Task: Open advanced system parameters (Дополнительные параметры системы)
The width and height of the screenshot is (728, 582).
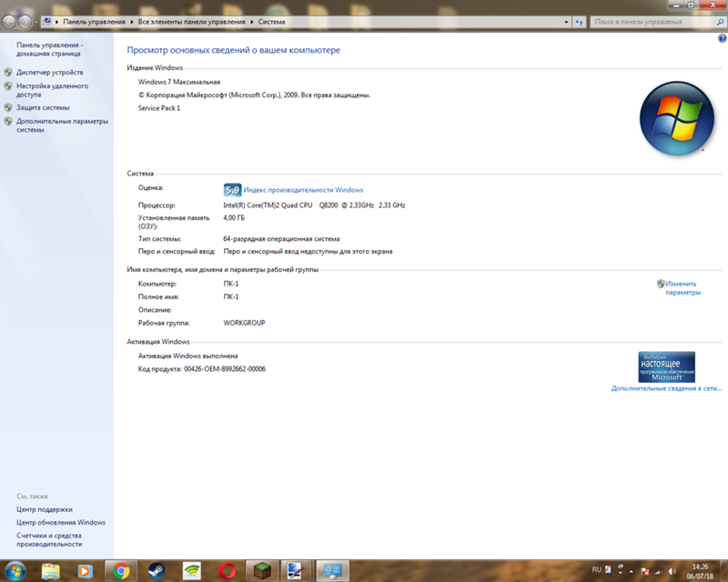Action: (62, 125)
